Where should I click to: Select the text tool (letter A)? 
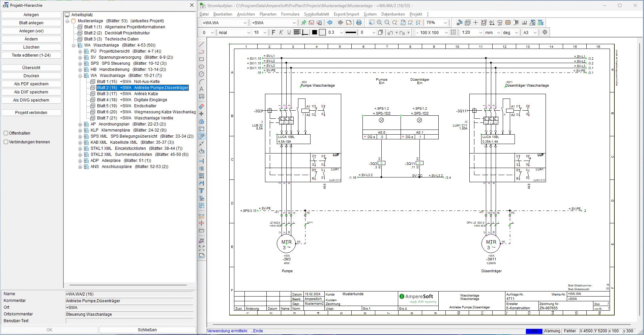click(202, 89)
